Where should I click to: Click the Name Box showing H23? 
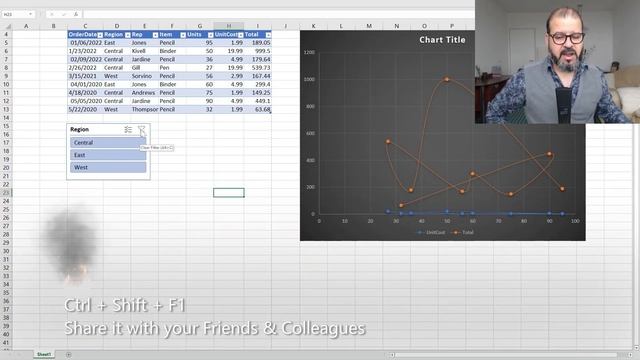coord(14,14)
